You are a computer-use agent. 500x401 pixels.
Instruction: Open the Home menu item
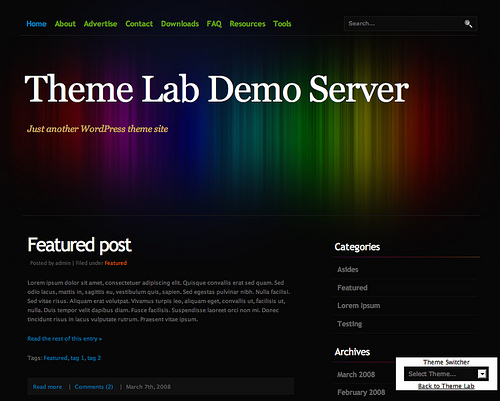tap(36, 24)
